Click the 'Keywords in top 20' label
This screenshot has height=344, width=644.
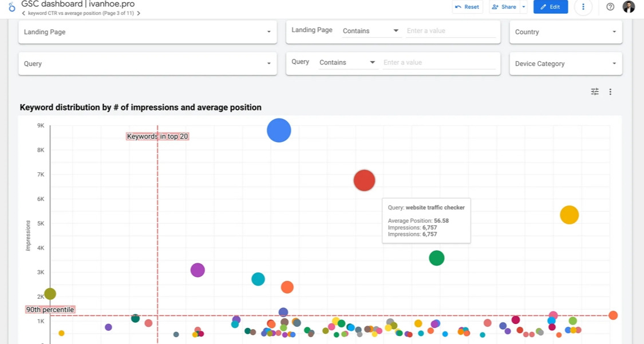pyautogui.click(x=157, y=136)
